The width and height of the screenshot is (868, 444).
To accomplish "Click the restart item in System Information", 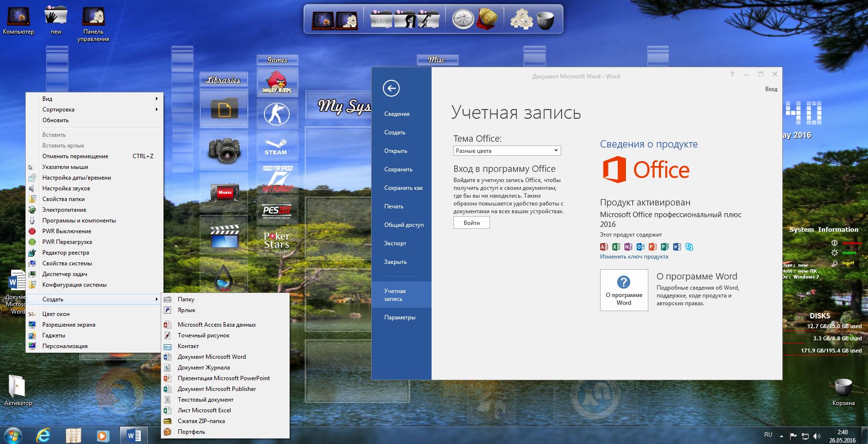I will coord(849,253).
